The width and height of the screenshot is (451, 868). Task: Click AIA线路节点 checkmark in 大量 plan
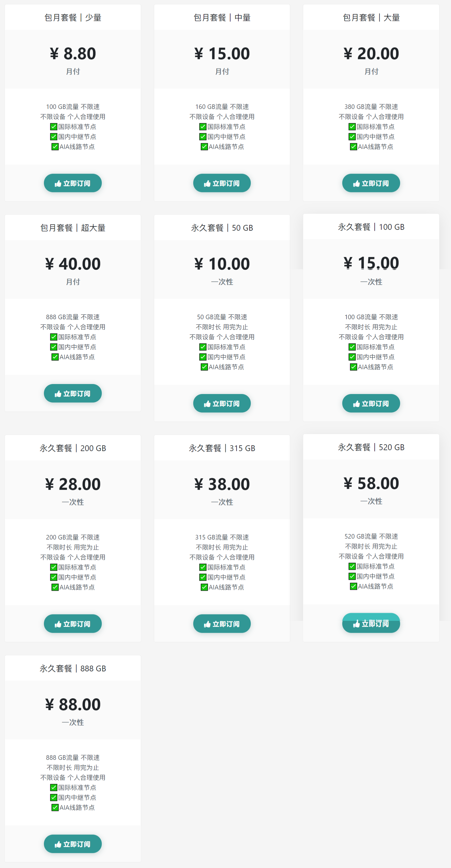pyautogui.click(x=353, y=147)
